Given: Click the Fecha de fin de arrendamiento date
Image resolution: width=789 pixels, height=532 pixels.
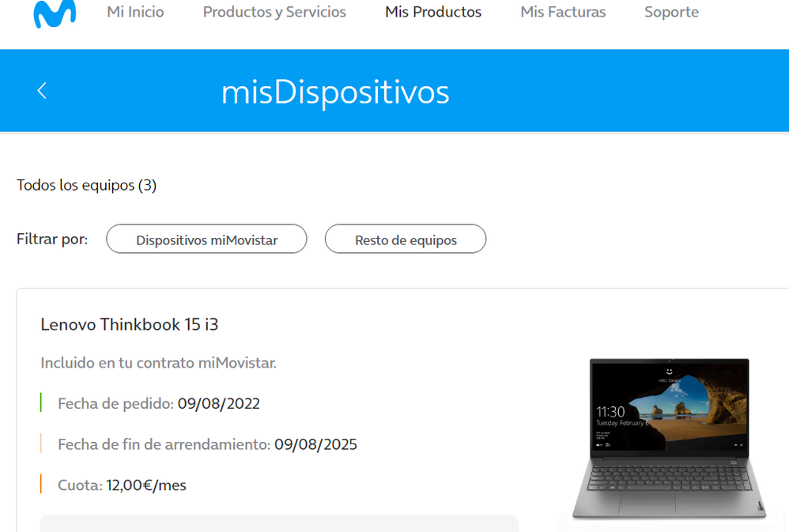Looking at the screenshot, I should click(315, 444).
